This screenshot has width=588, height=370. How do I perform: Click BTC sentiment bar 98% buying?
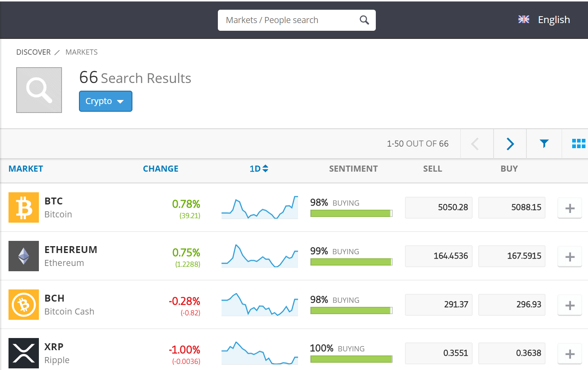tap(352, 213)
